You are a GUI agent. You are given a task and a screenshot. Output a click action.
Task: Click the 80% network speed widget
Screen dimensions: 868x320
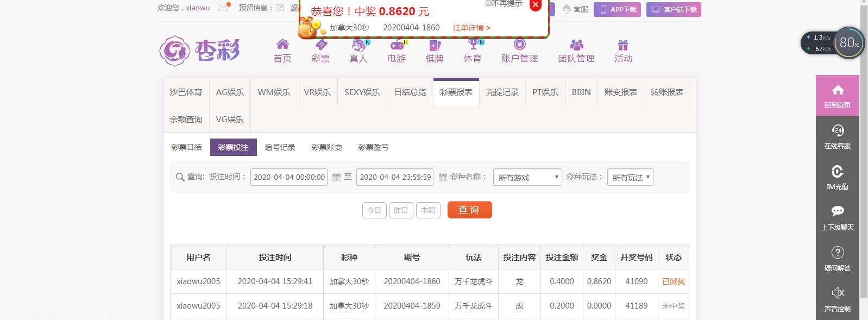[848, 43]
